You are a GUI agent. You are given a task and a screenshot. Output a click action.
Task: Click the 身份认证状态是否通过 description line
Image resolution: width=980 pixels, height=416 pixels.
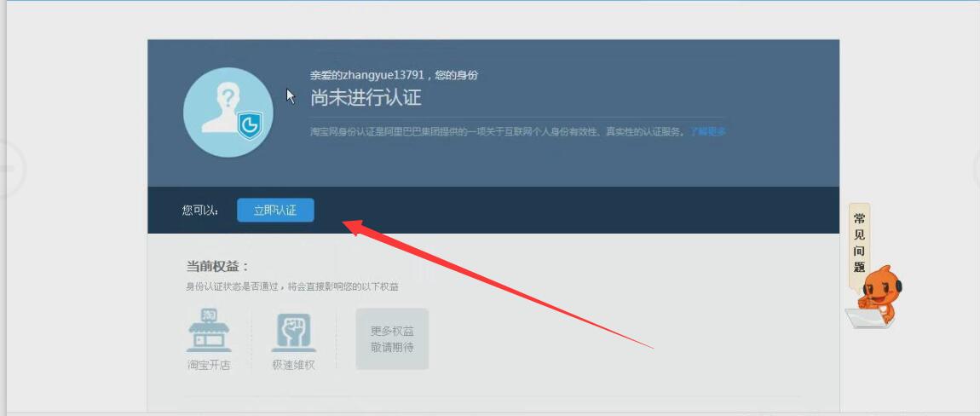pyautogui.click(x=292, y=287)
